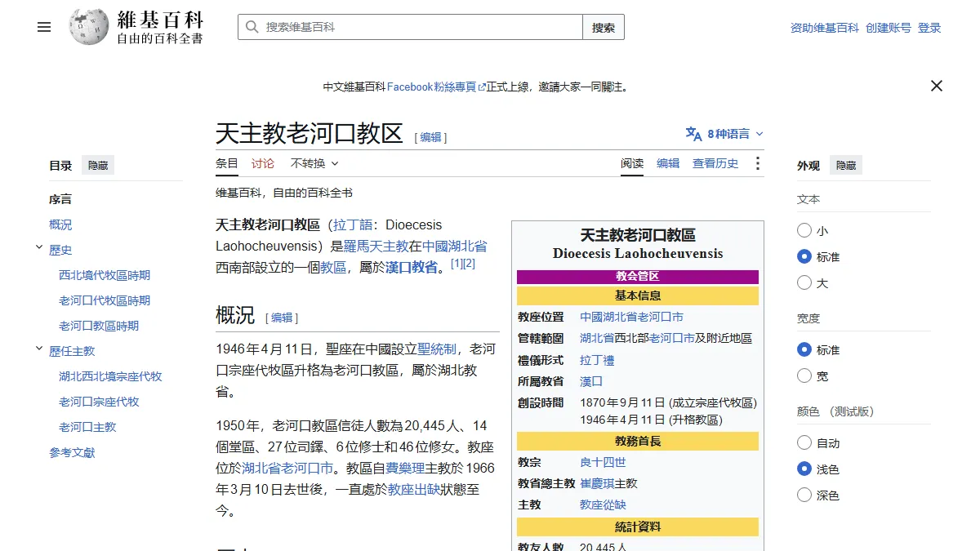The image size is (980, 551).
Task: Jump to 老河口主教 in contents
Action: (87, 427)
